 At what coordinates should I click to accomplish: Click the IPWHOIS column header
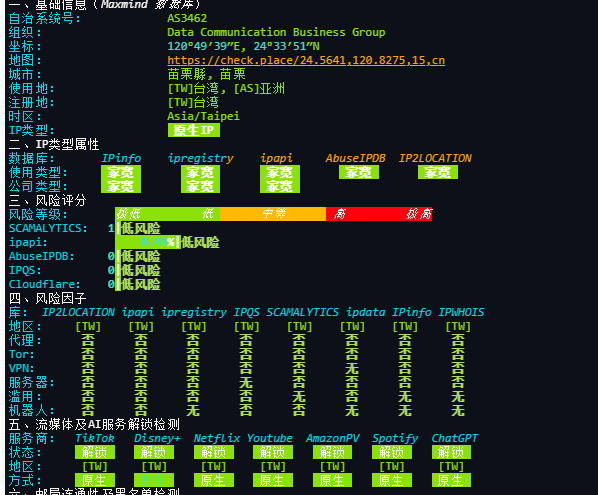[461, 312]
